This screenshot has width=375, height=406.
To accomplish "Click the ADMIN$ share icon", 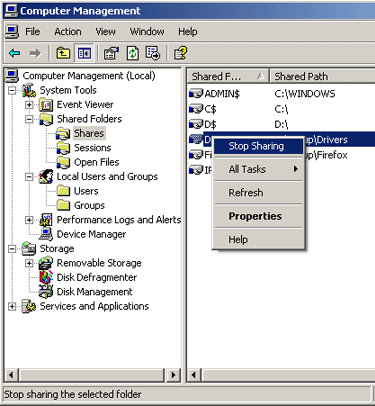I will pyautogui.click(x=196, y=94).
